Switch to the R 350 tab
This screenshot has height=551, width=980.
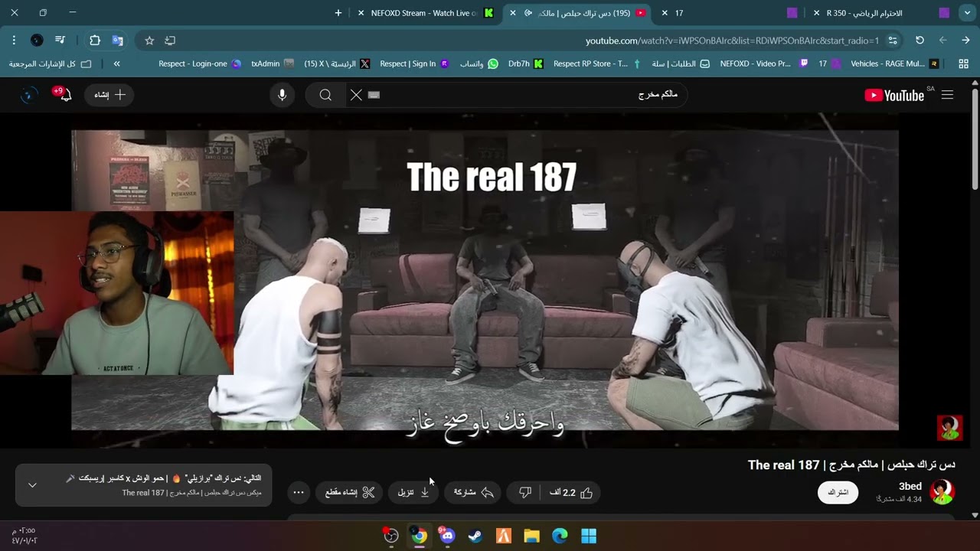(x=881, y=13)
